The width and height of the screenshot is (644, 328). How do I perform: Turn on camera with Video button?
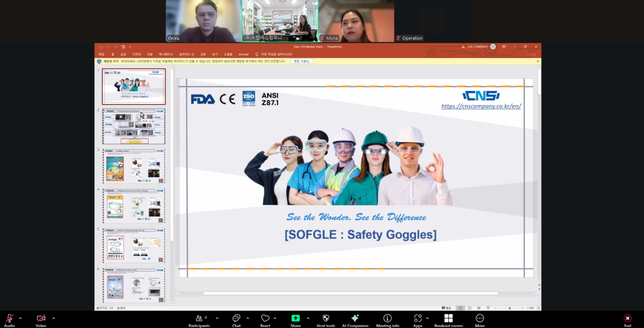coord(41,319)
